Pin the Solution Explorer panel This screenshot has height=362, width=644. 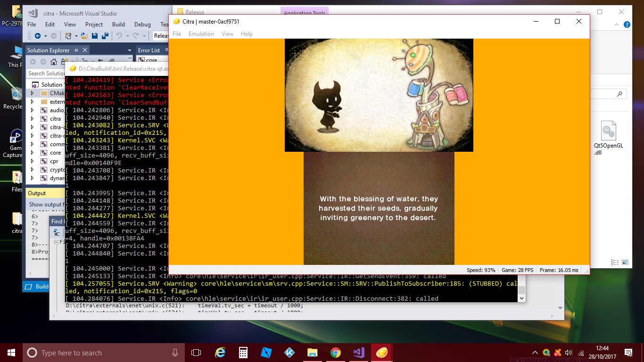tap(76, 50)
